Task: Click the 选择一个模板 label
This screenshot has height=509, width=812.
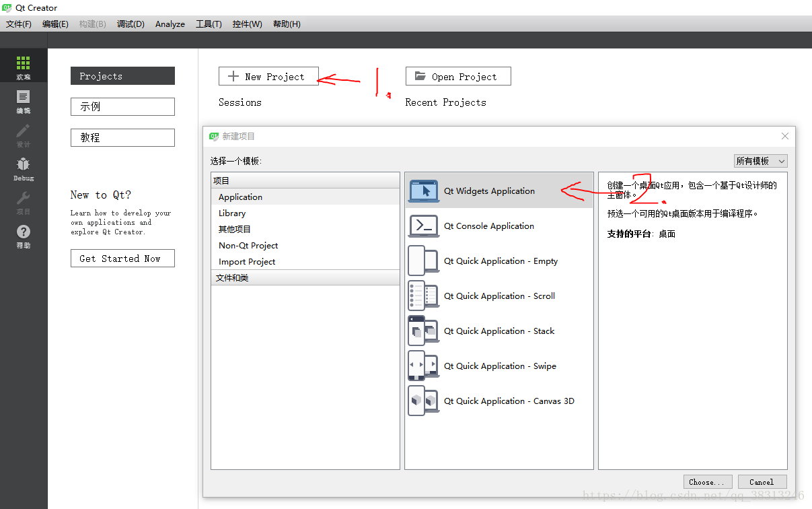Action: click(x=236, y=161)
